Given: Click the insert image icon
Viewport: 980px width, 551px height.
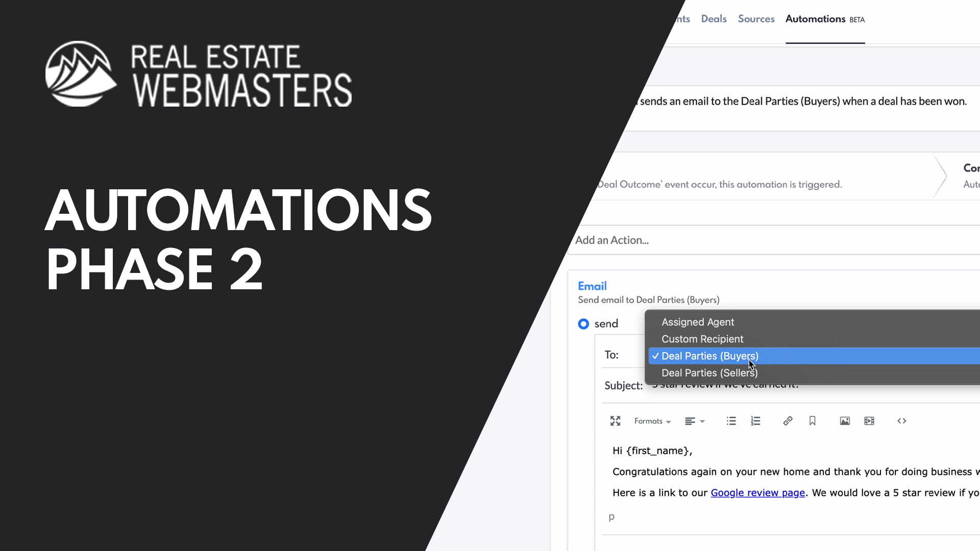Looking at the screenshot, I should 845,421.
